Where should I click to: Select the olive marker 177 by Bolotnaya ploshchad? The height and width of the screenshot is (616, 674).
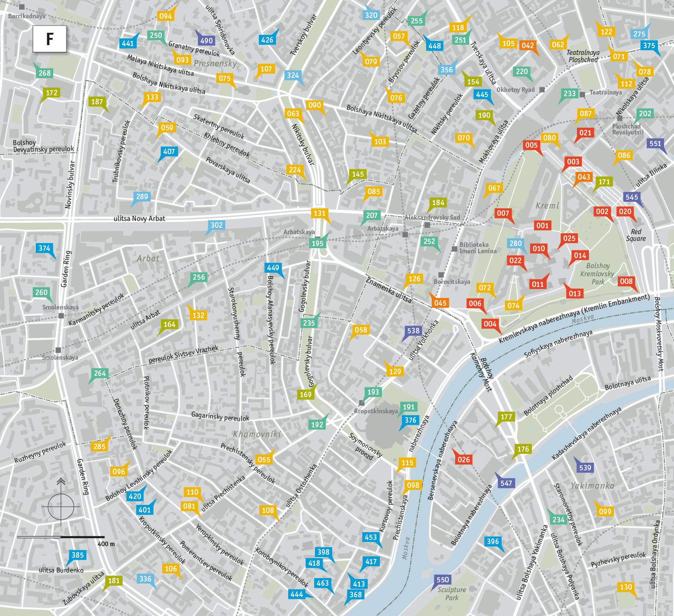(506, 417)
